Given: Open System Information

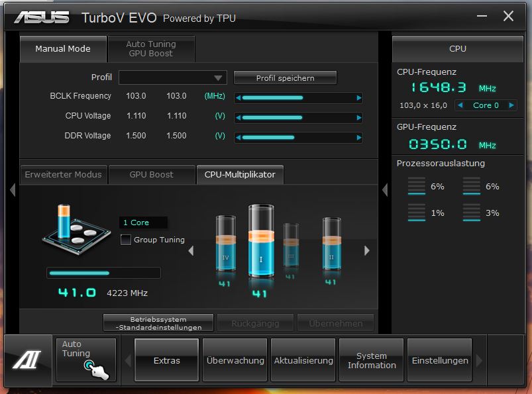Looking at the screenshot, I should [x=372, y=360].
